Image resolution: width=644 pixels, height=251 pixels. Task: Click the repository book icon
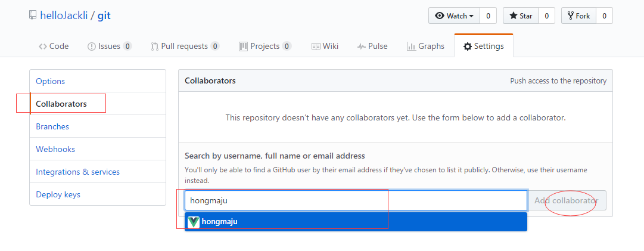tap(32, 16)
